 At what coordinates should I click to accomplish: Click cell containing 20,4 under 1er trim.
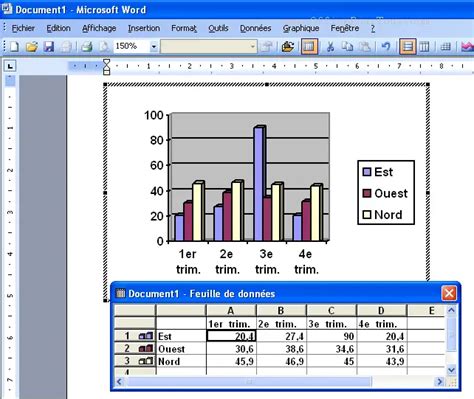click(231, 336)
